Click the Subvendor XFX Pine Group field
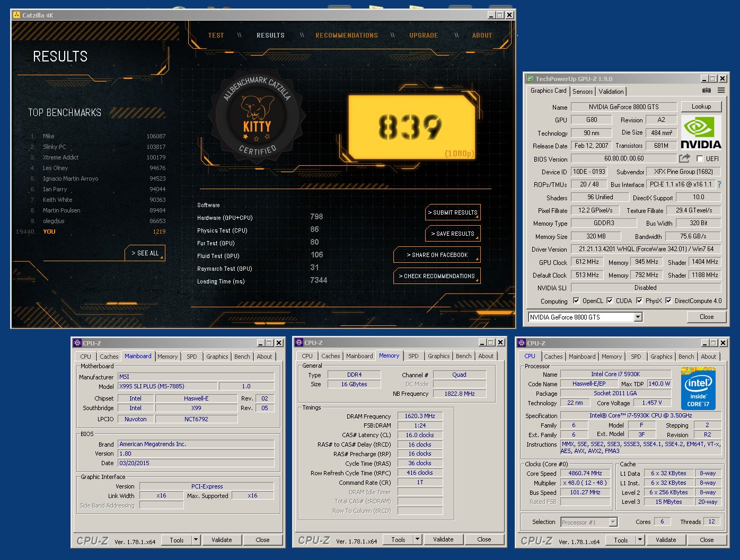 tap(683, 172)
